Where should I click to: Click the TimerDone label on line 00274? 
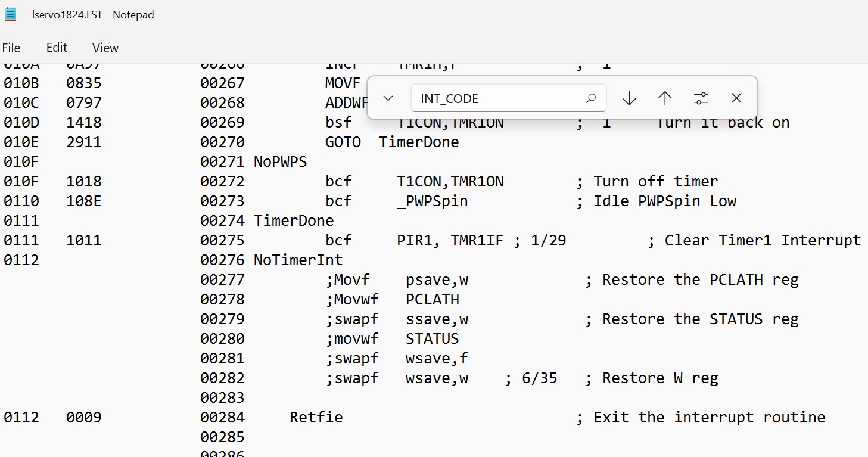(x=294, y=220)
